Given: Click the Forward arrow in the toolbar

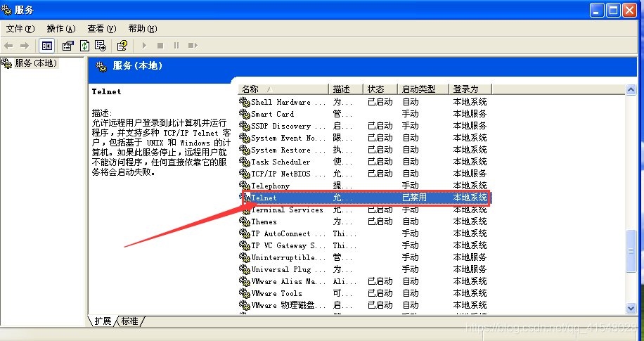Looking at the screenshot, I should click(x=25, y=46).
